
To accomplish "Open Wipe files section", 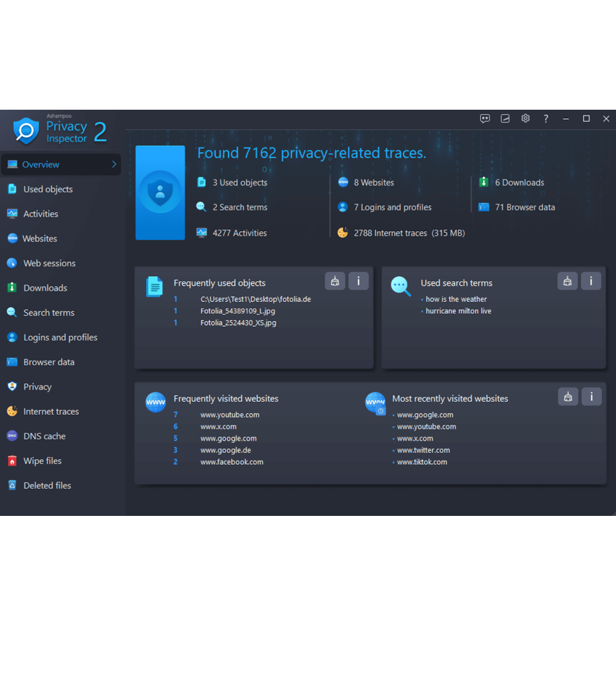I will tap(42, 461).
